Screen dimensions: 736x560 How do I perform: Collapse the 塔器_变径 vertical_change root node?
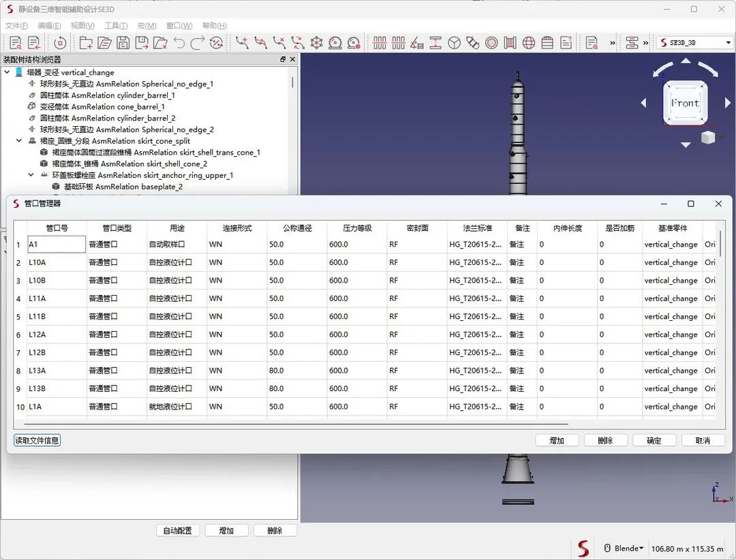pyautogui.click(x=7, y=72)
